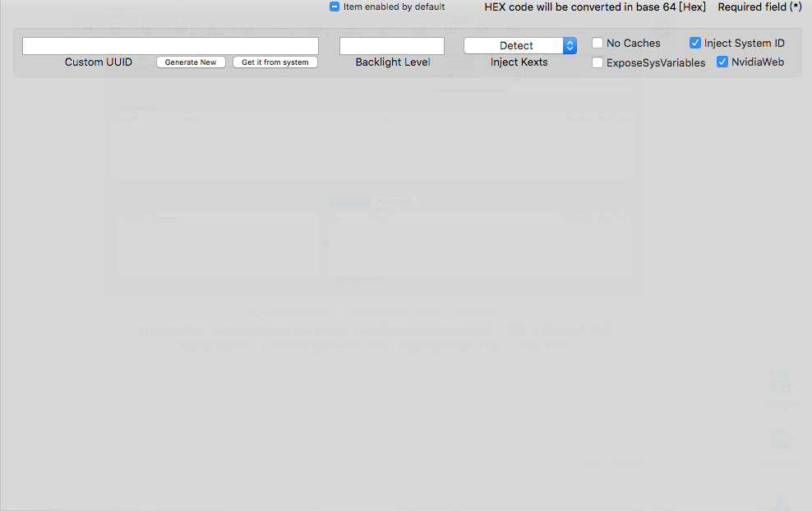Enable the ExposeSysVariables checkbox
Screen dimensions: 812x511
click(x=597, y=62)
